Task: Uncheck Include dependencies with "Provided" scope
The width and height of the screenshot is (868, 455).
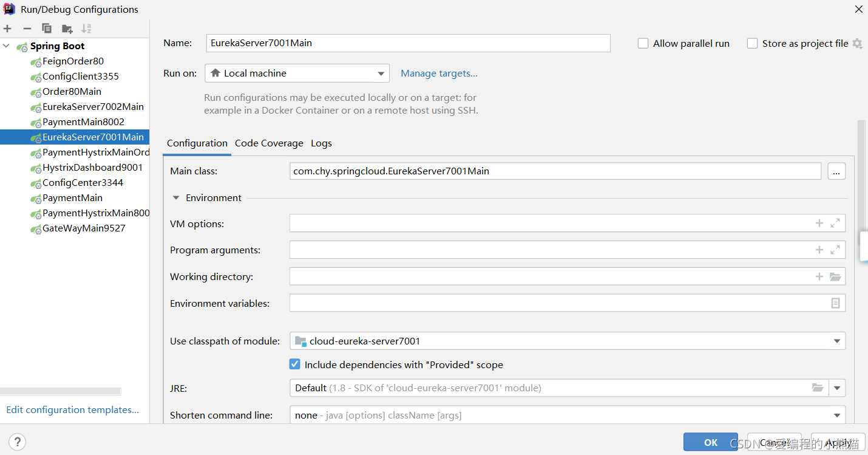Action: [x=295, y=364]
